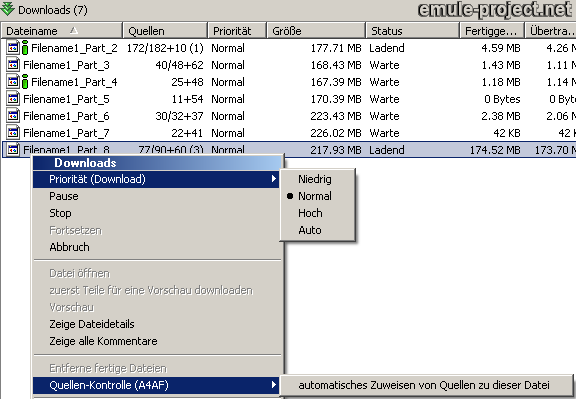Set download priority to Hoch
This screenshot has width=576, height=399.
310,213
